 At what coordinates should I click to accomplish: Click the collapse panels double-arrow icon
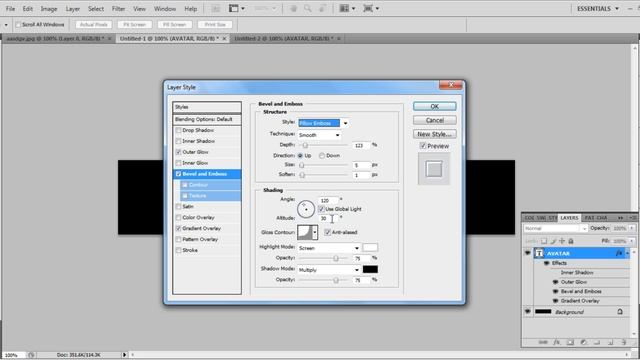(621, 218)
